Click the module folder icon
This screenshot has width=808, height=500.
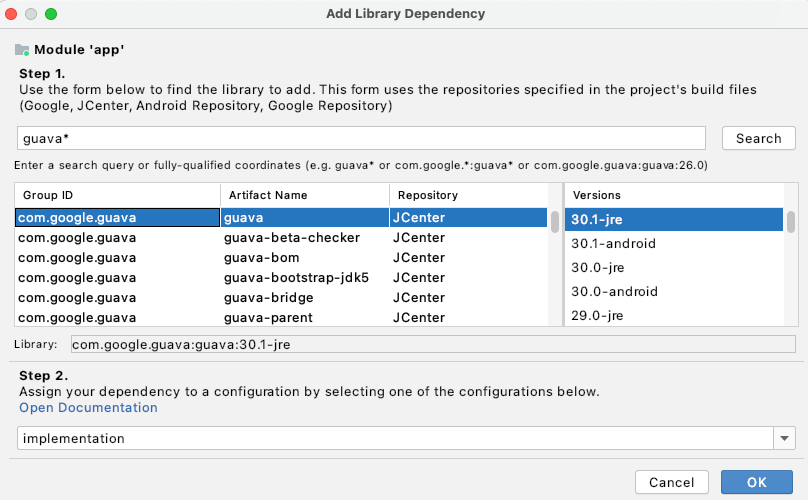click(22, 49)
